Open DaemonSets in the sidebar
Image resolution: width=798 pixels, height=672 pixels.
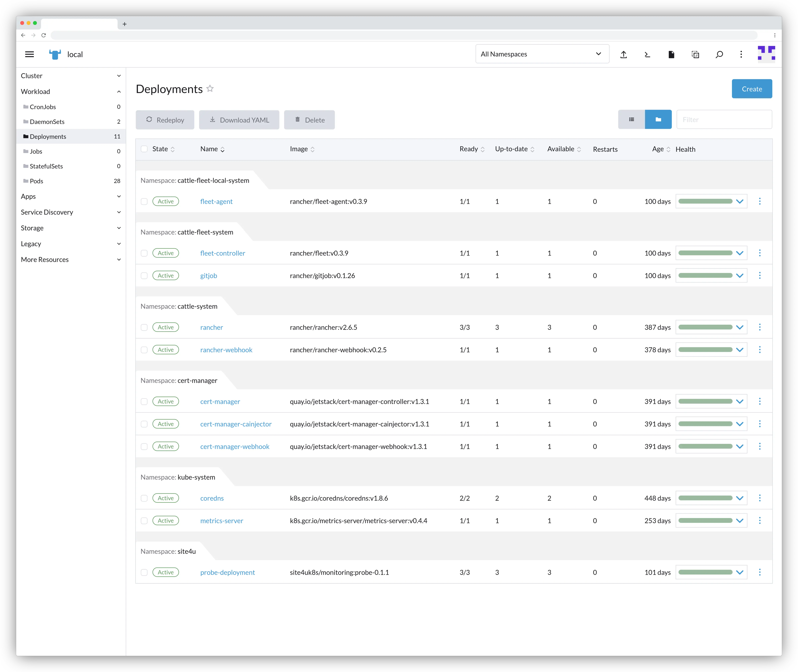pyautogui.click(x=71, y=122)
